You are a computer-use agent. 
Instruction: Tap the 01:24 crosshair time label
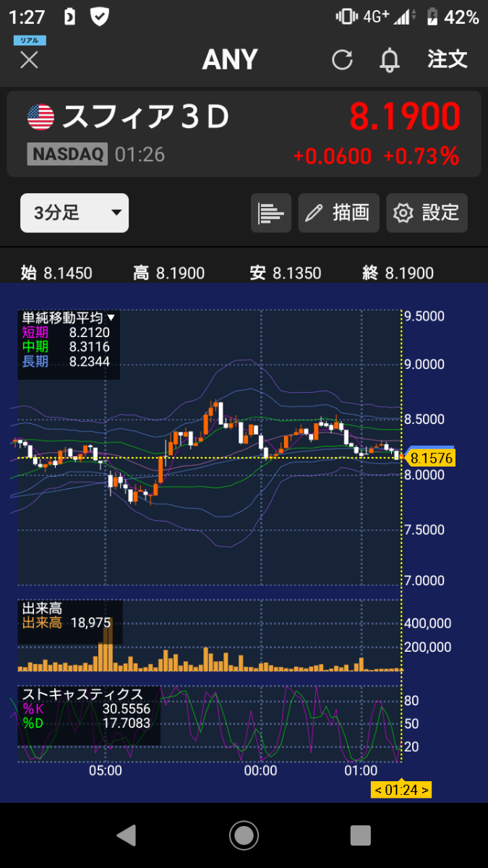(401, 789)
